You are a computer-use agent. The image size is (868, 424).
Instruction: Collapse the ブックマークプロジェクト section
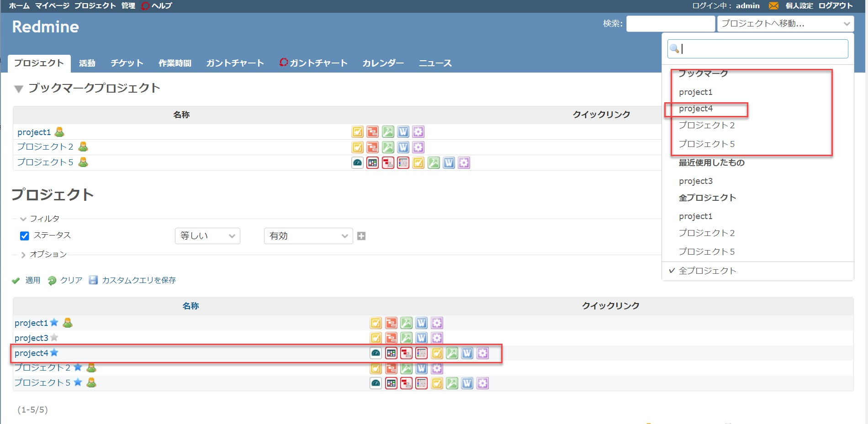19,89
